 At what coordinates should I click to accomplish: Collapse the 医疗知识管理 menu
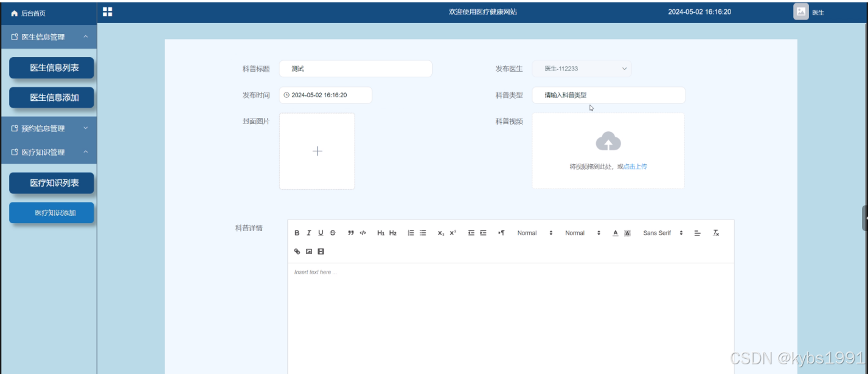[x=48, y=152]
